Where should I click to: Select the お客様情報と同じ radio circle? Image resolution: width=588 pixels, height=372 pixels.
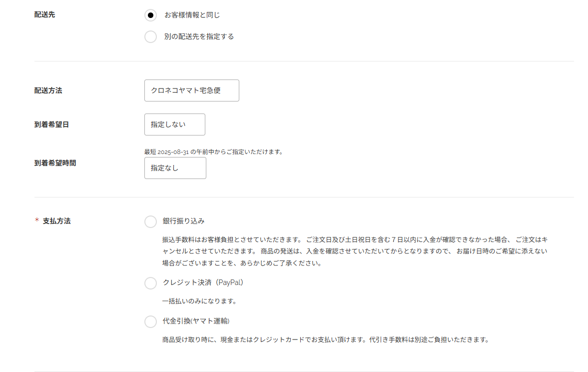coord(150,15)
